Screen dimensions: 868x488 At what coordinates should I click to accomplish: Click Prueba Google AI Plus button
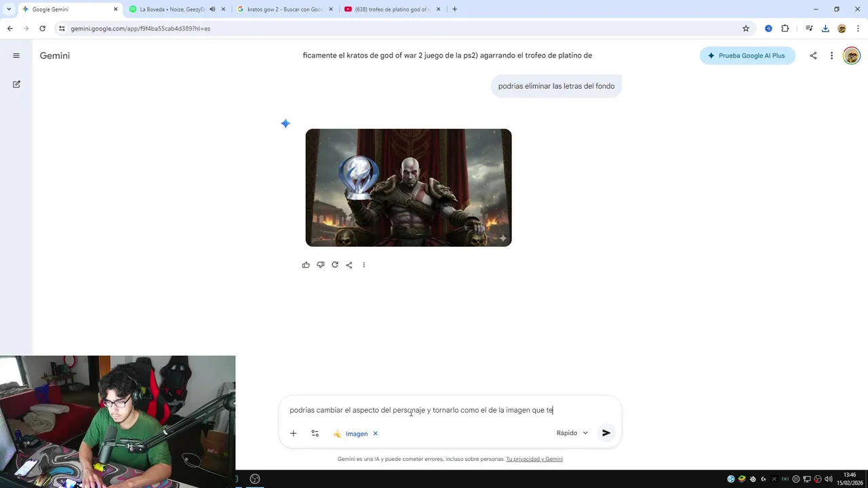pyautogui.click(x=747, y=56)
